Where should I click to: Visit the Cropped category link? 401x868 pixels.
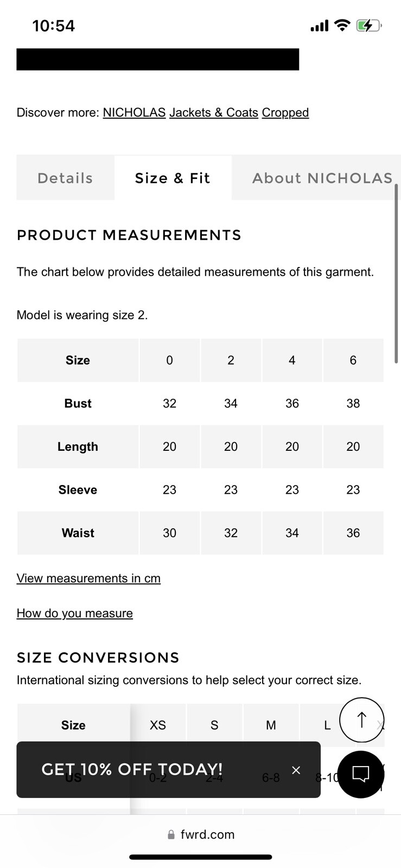(x=285, y=112)
